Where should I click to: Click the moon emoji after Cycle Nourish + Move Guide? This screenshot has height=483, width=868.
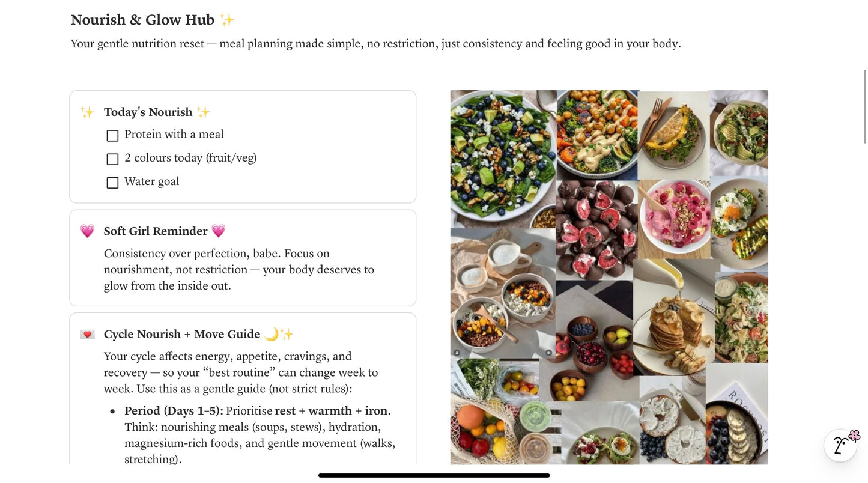pyautogui.click(x=271, y=334)
